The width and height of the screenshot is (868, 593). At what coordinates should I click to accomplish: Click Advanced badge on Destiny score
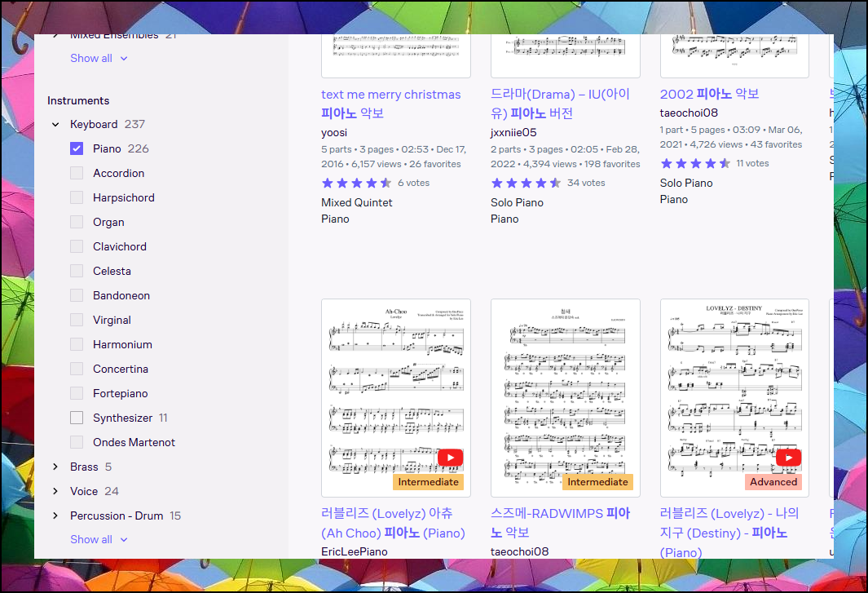coord(773,481)
